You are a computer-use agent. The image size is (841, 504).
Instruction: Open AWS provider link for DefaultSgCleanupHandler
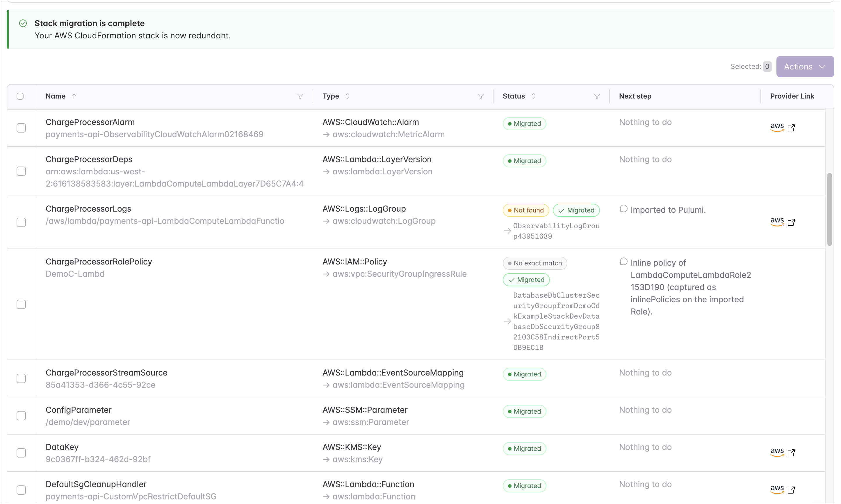point(783,490)
